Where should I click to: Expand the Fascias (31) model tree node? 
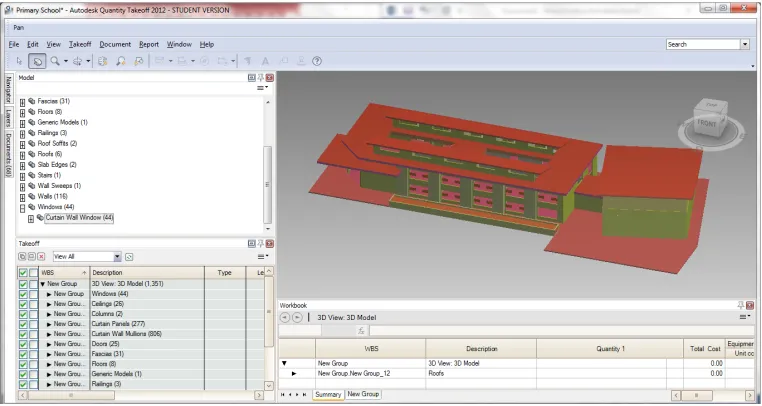coord(22,102)
